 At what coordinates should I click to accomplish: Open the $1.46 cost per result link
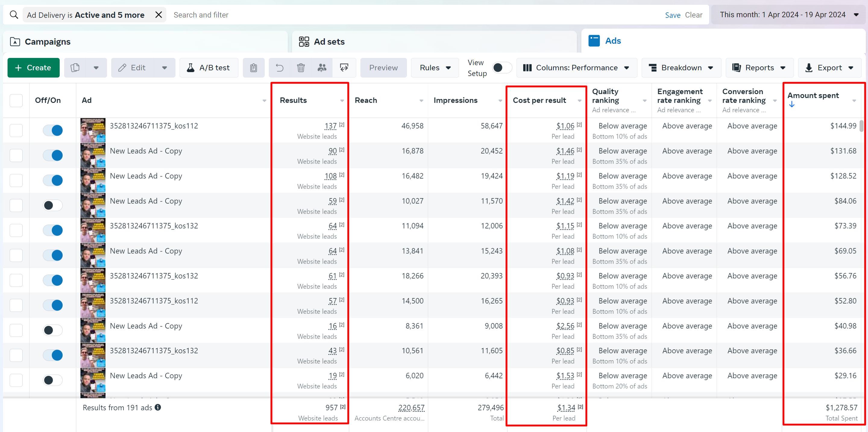pyautogui.click(x=565, y=151)
